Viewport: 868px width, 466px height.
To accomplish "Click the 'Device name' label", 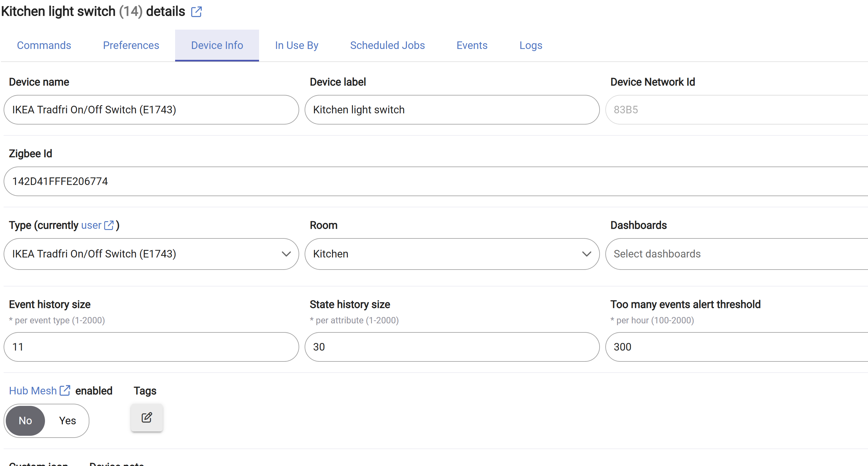I will click(x=39, y=82).
